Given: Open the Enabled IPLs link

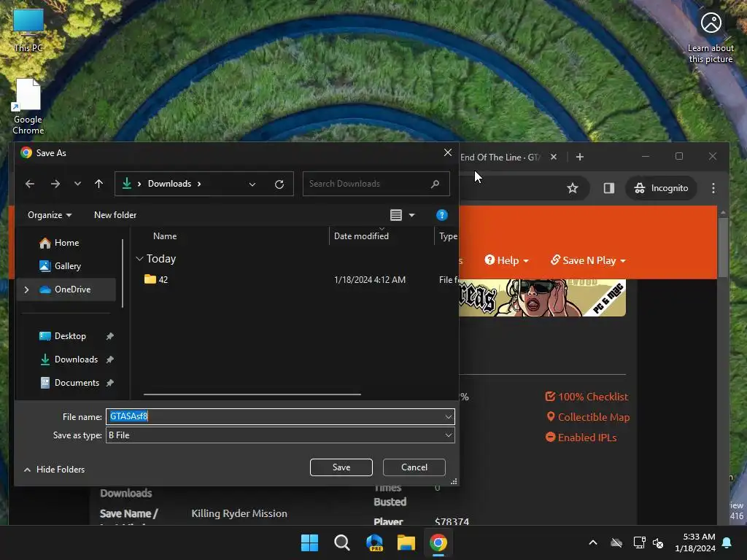Looking at the screenshot, I should [x=581, y=437].
